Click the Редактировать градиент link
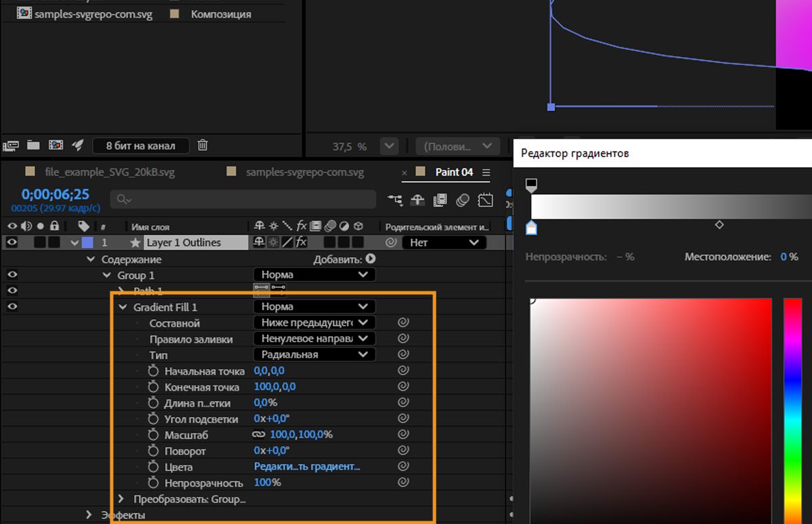Screen dimensions: 812x524 pos(307,467)
